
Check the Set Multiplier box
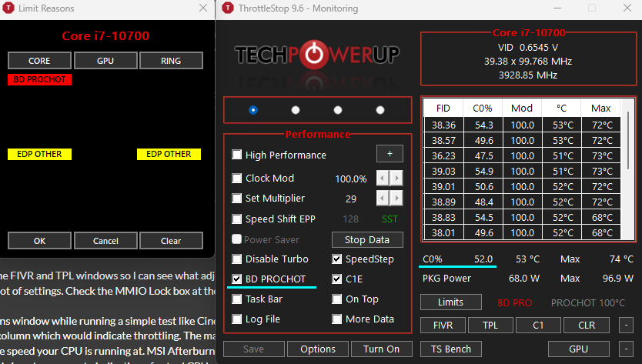click(236, 199)
